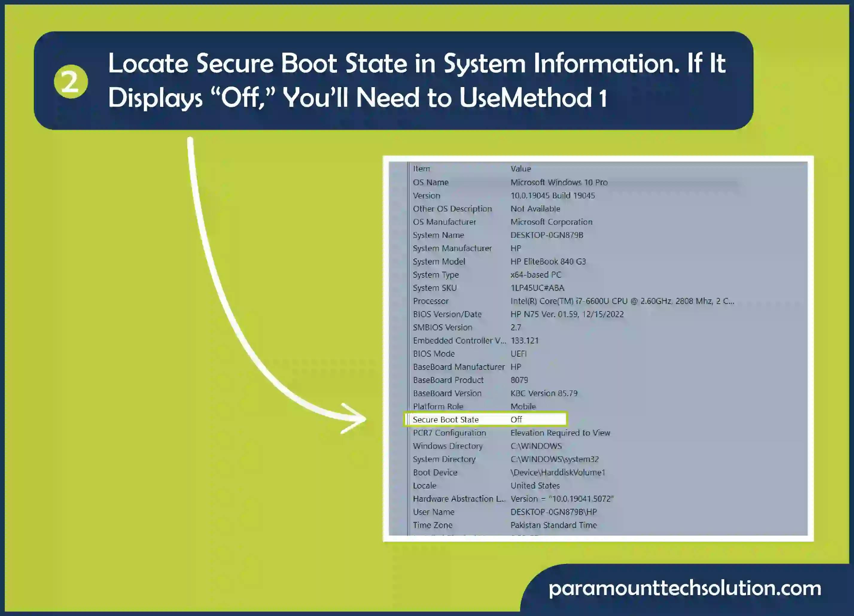Click the value UEFI
The height and width of the screenshot is (616, 854).
click(x=518, y=354)
